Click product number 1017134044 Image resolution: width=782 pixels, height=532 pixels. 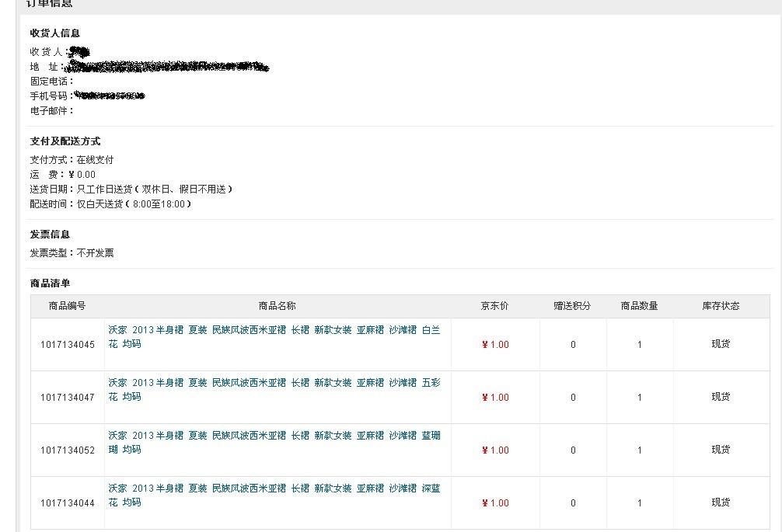68,503
